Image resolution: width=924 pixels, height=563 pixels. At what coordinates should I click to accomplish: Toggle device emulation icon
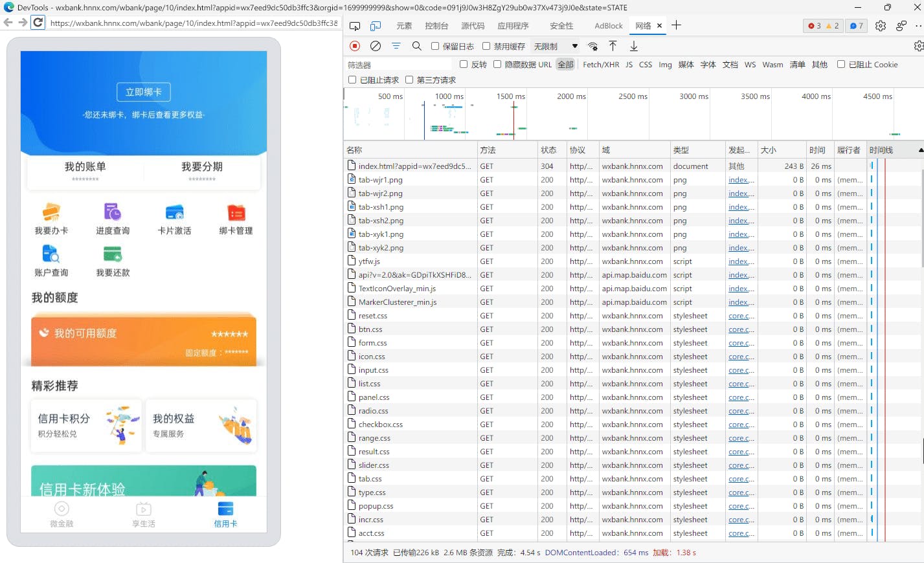(x=376, y=26)
